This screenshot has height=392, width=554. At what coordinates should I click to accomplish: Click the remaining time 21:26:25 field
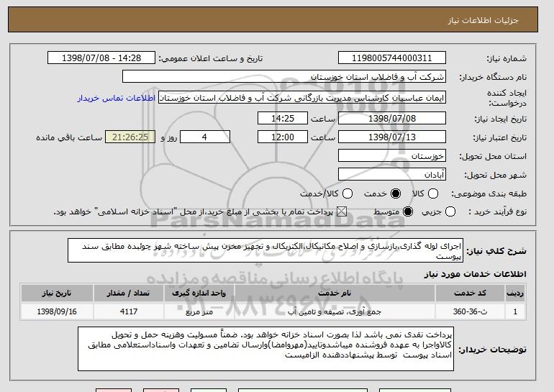pyautogui.click(x=130, y=137)
